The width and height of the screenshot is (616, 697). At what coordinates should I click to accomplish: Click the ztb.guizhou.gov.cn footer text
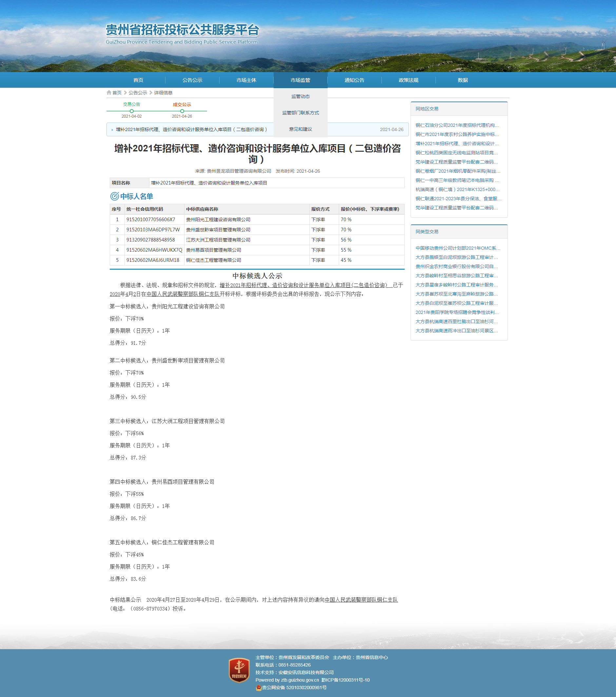tap(300, 680)
